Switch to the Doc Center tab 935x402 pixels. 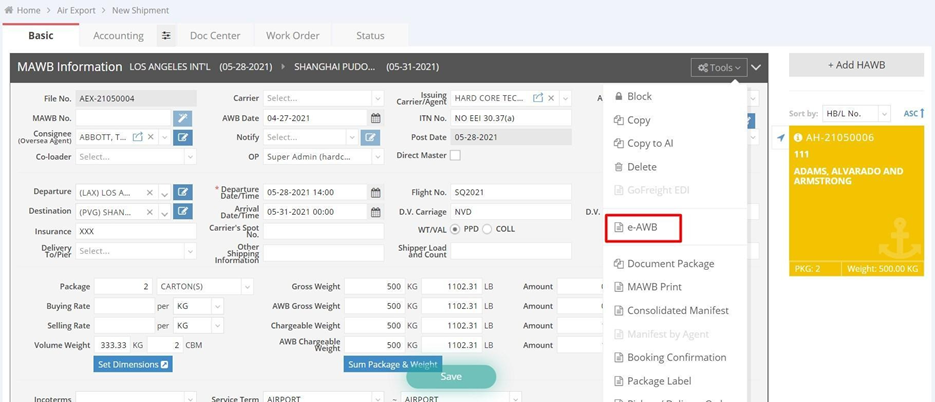[215, 35]
